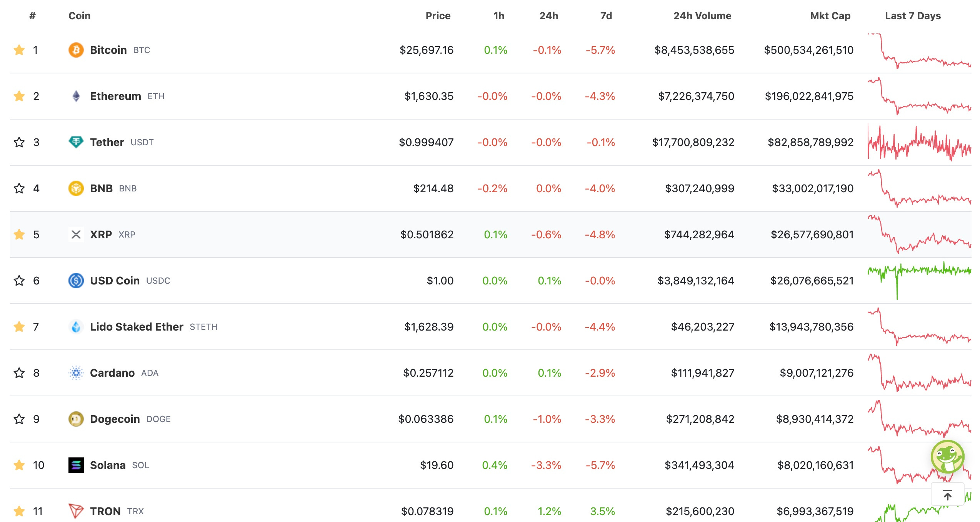Sort by 1h change header
The width and height of the screenshot is (980, 522).
pos(499,16)
